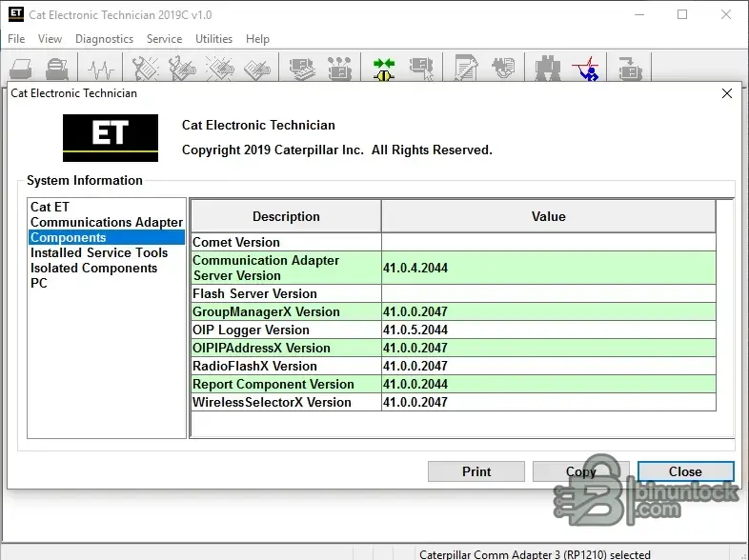This screenshot has width=749, height=560.
Task: Open the View menu
Action: [50, 39]
